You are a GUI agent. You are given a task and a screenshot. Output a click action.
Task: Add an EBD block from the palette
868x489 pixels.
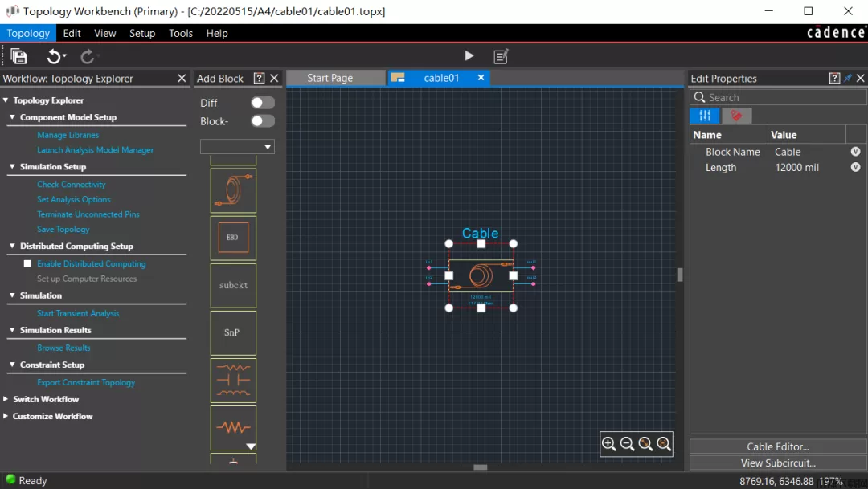click(233, 238)
